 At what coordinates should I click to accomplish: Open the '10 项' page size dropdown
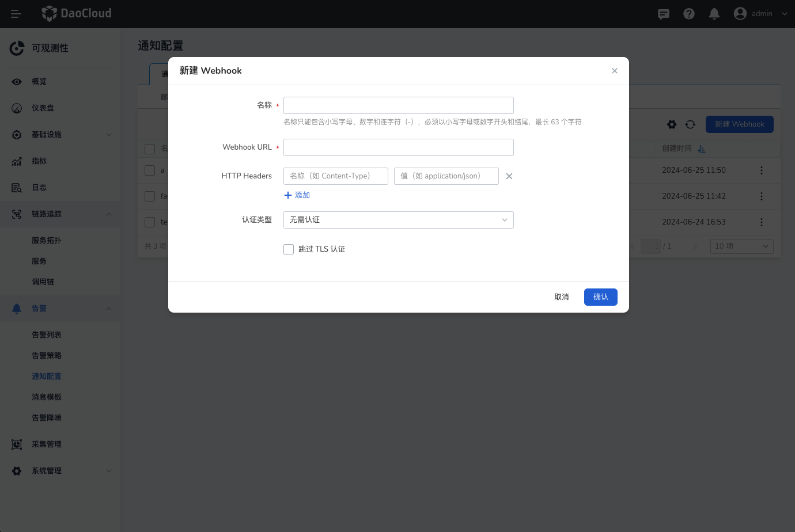coord(741,246)
